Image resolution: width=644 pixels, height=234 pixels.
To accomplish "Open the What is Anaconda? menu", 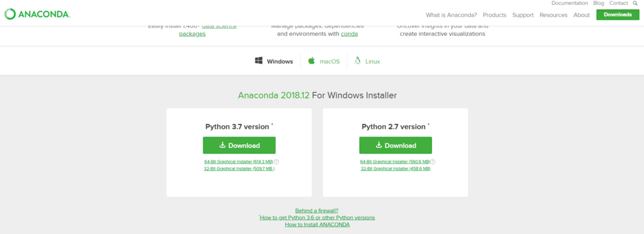I will [451, 14].
